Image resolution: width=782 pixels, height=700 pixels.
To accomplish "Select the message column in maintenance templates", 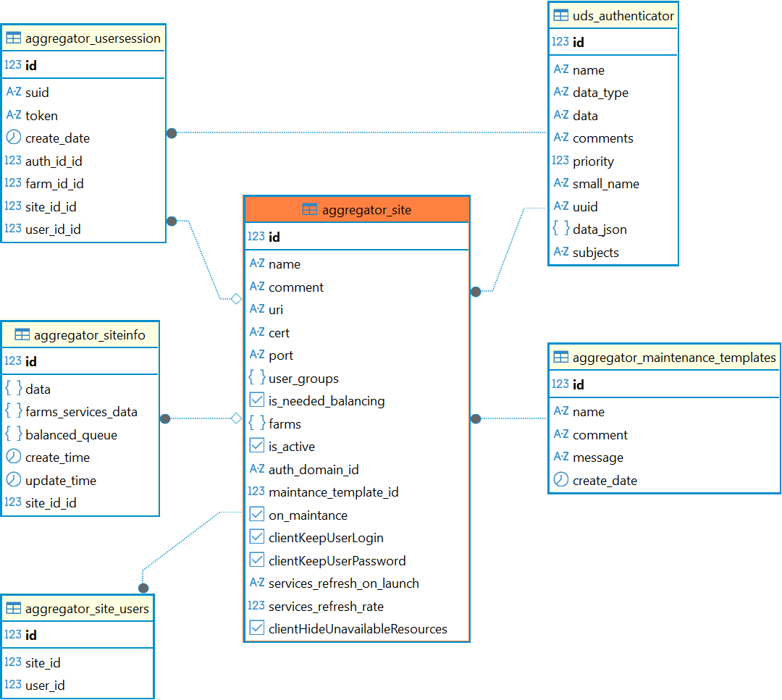I will 597,457.
